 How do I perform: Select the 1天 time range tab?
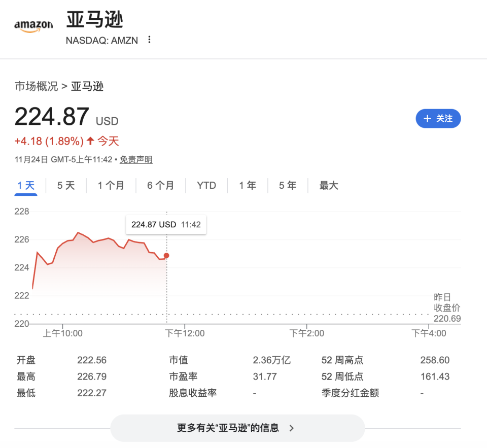click(25, 185)
